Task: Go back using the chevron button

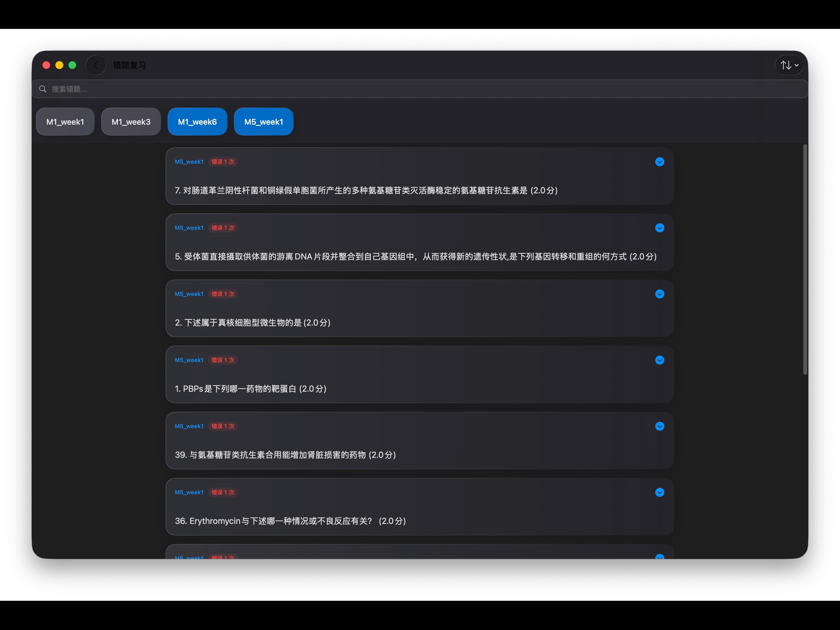Action: tap(96, 65)
